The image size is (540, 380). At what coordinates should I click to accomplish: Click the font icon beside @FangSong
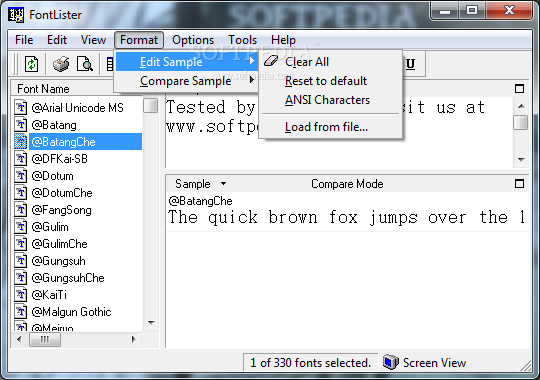[x=21, y=209]
